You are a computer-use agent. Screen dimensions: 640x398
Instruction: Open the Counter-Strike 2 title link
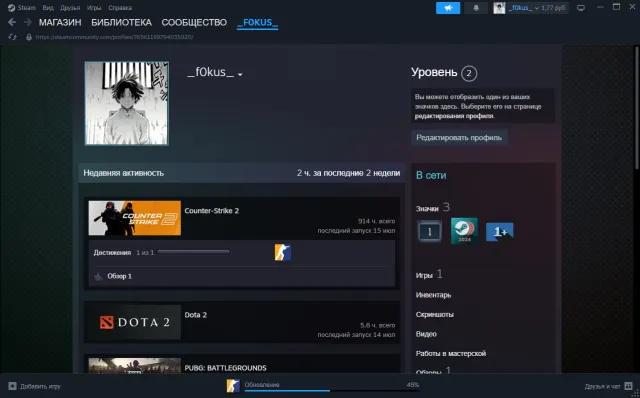point(211,211)
